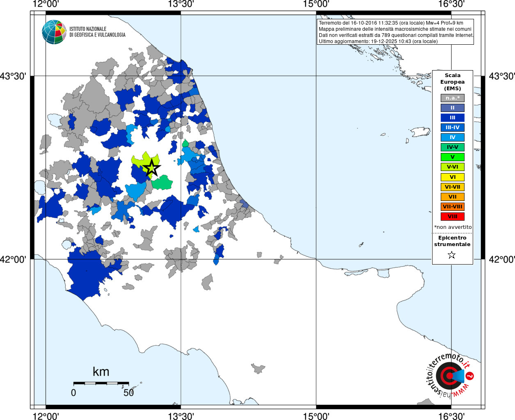The image size is (515, 420).
Task: Click the haisentitoilterremoto.it logo
Action: [x=450, y=376]
